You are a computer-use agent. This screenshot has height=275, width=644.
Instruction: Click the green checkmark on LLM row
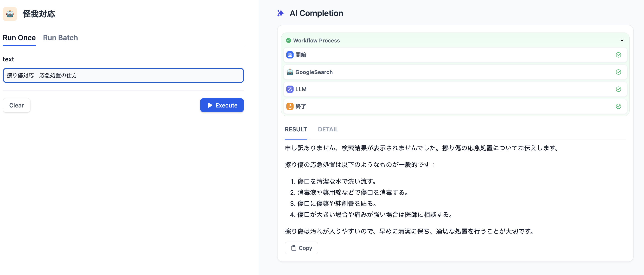click(x=618, y=89)
